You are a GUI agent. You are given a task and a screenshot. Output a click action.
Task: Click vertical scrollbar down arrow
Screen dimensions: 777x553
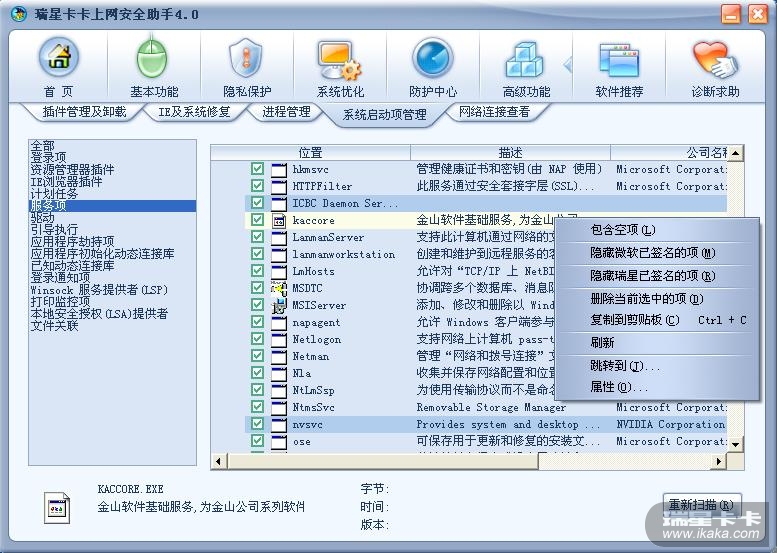[x=736, y=444]
